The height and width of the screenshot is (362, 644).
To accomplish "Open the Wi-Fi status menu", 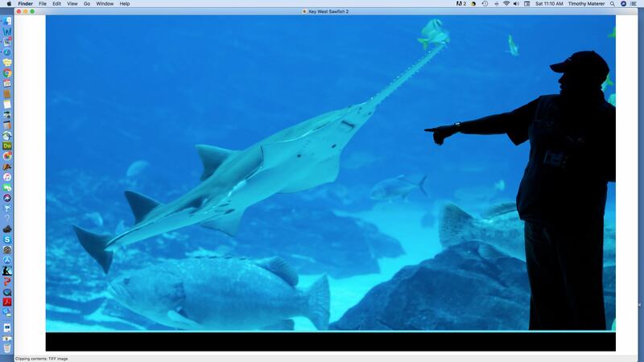I will click(x=506, y=4).
